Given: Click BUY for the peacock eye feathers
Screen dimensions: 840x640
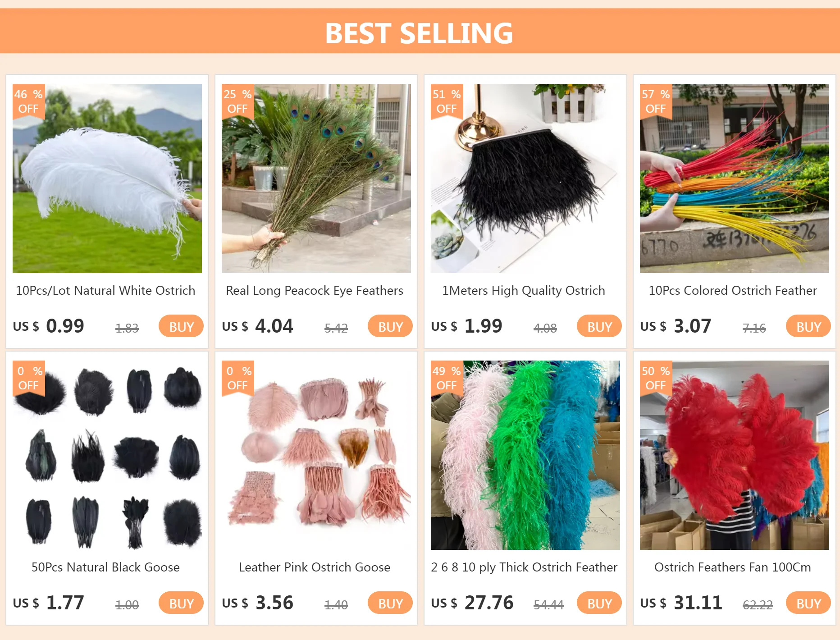Looking at the screenshot, I should 390,326.
